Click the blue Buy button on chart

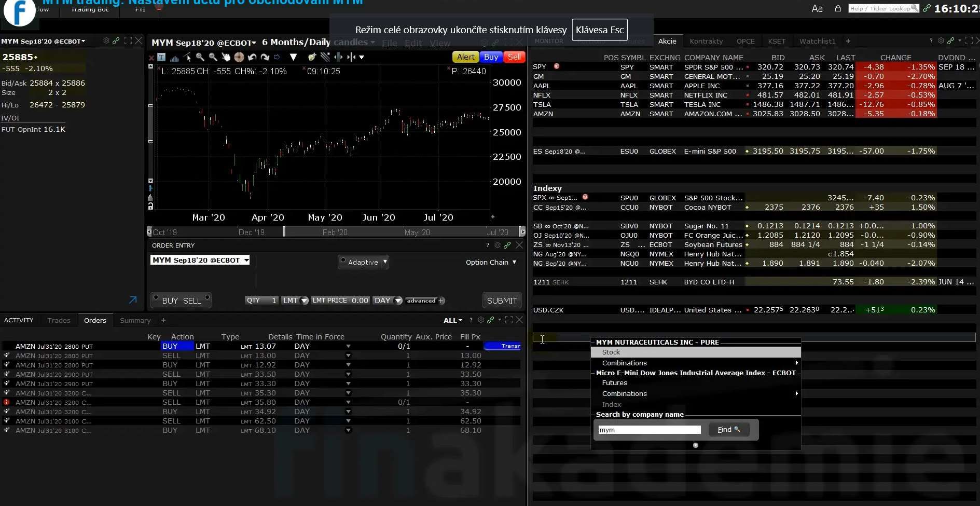(x=491, y=57)
